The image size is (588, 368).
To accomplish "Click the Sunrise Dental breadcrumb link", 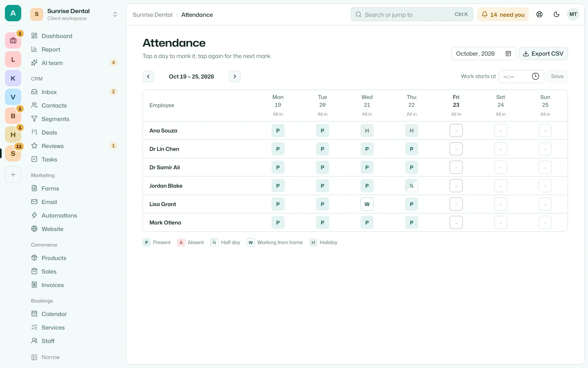I will (x=153, y=15).
